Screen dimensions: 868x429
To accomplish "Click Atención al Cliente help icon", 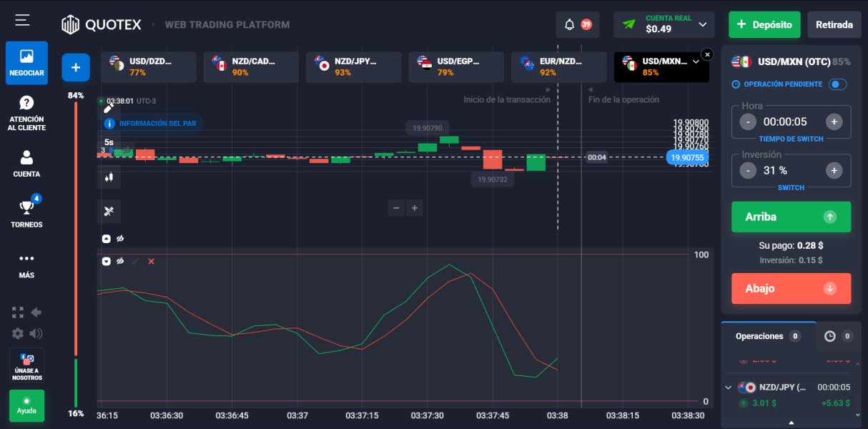I will pos(26,114).
